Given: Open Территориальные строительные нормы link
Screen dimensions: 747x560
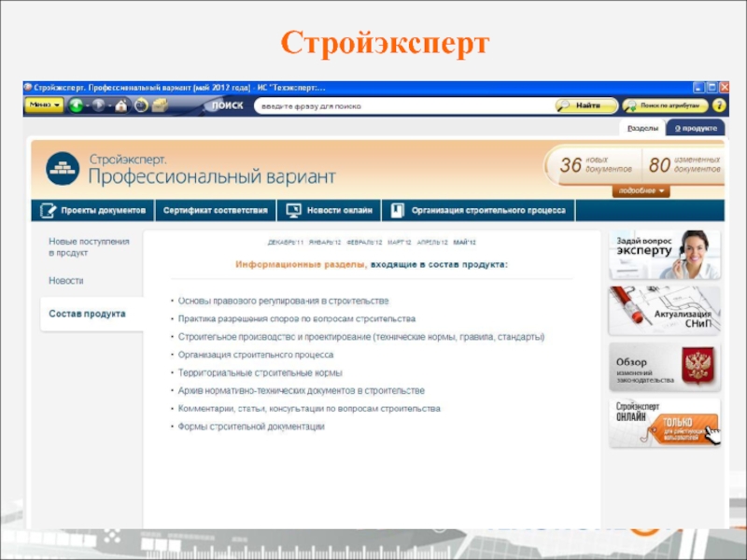Looking at the screenshot, I should tap(261, 372).
